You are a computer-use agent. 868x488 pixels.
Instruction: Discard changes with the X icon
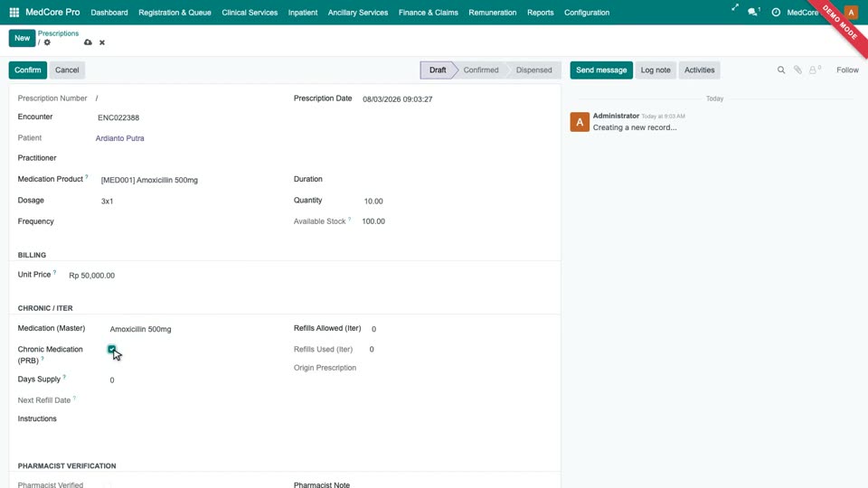pyautogui.click(x=102, y=42)
